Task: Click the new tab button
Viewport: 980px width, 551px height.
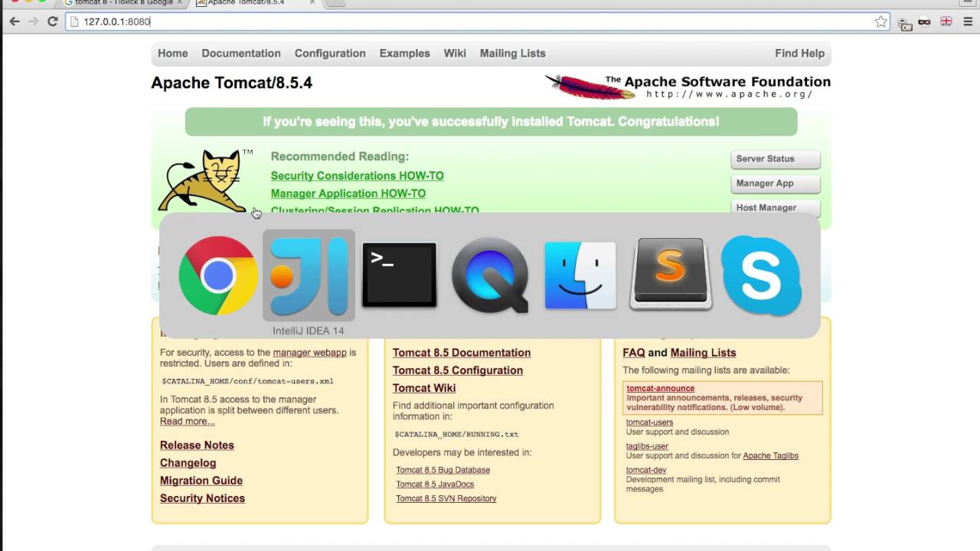Action: tap(335, 2)
